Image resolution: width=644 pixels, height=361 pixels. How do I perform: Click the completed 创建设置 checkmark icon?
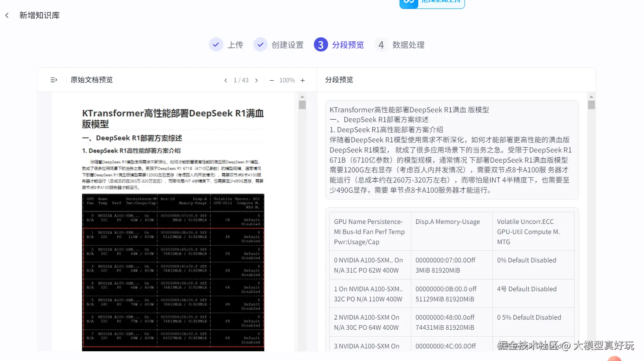[260, 45]
